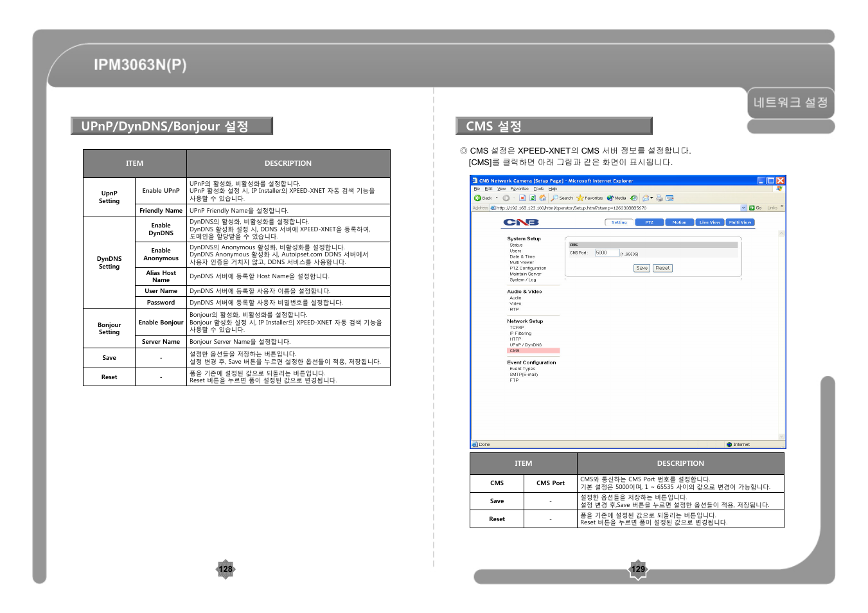Open Status under System Setup
Screen dimensions: 868x613
[x=516, y=245]
